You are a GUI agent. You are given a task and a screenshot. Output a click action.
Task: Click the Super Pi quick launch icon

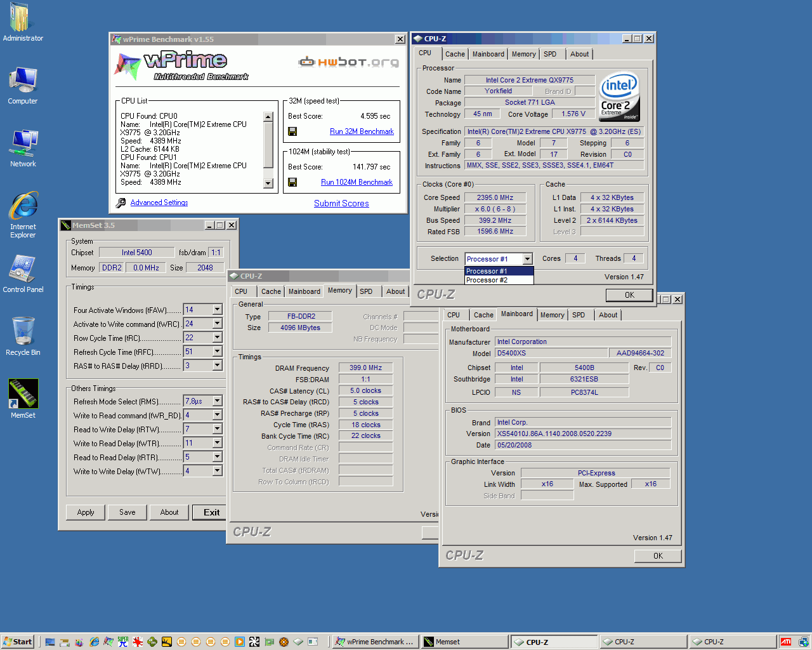(123, 642)
